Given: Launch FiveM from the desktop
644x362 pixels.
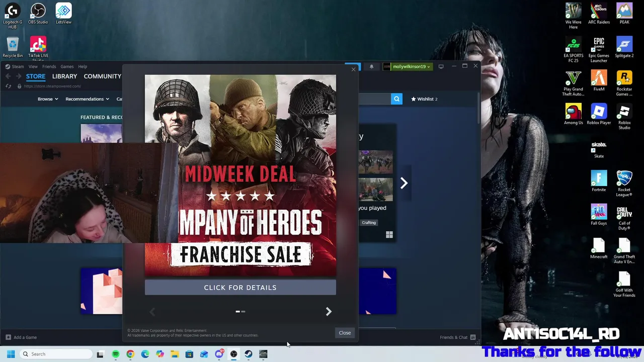Looking at the screenshot, I should point(599,80).
